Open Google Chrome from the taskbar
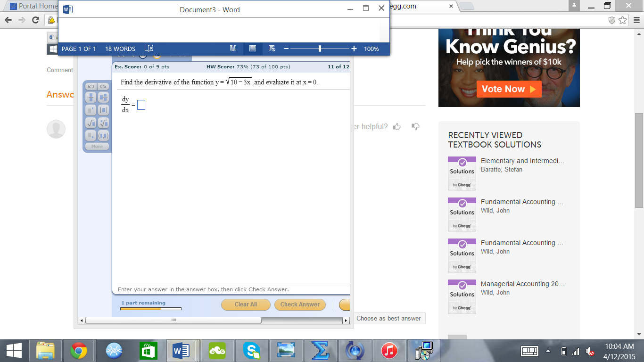This screenshot has width=644, height=362. click(78, 351)
